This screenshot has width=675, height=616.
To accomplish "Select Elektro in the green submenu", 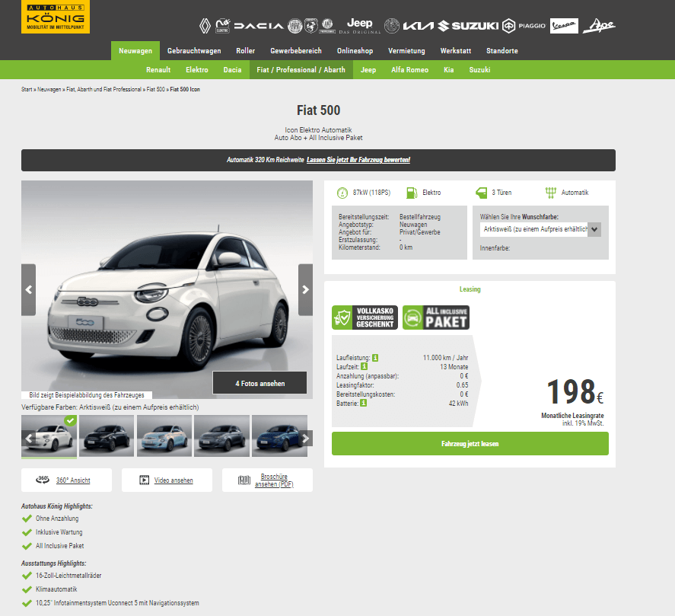I will coord(197,70).
